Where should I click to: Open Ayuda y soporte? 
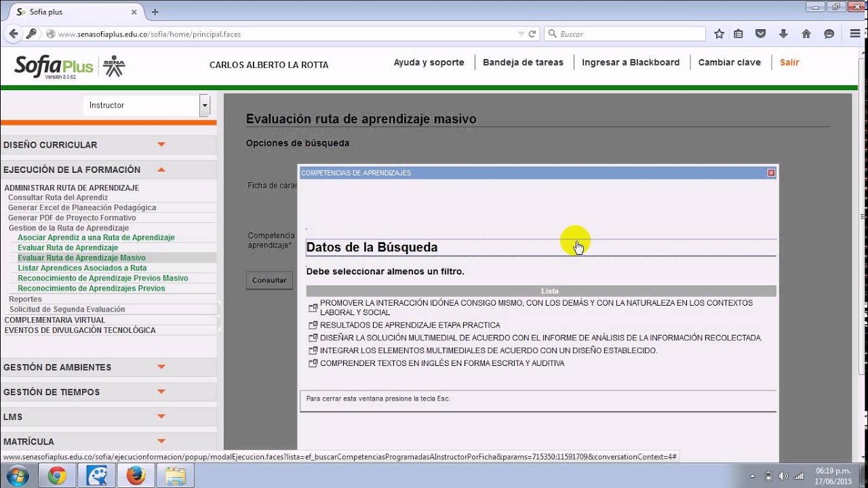click(x=429, y=62)
